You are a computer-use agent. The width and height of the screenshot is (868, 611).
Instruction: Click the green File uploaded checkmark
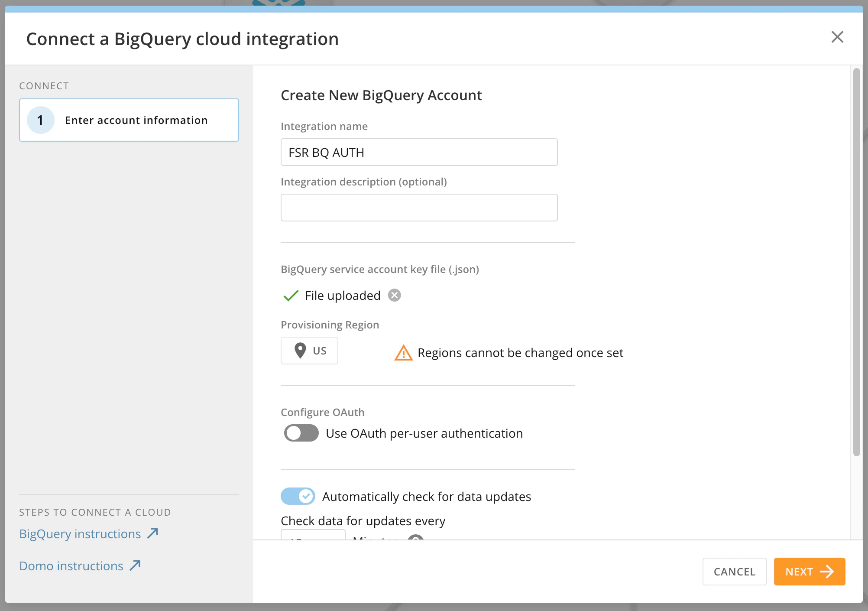click(291, 296)
